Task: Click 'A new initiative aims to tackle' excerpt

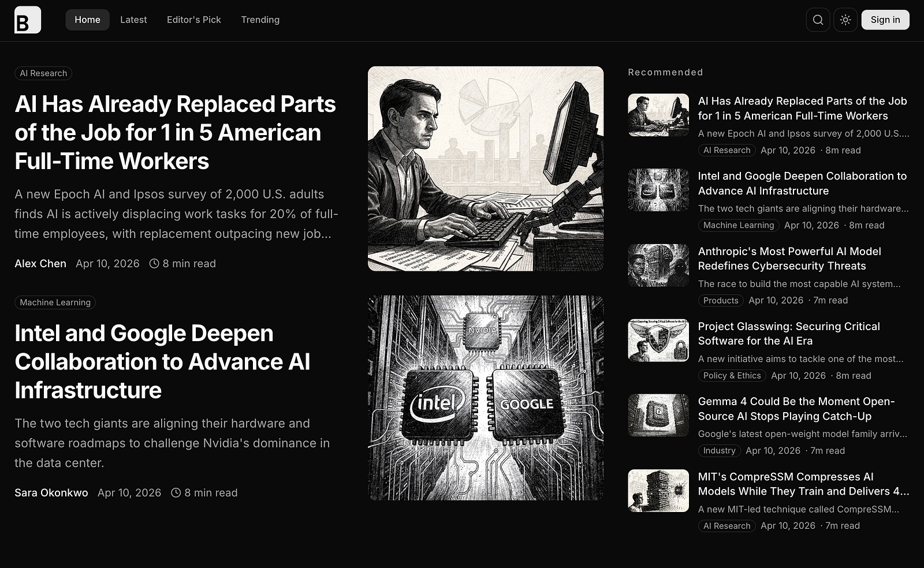Action: click(800, 358)
